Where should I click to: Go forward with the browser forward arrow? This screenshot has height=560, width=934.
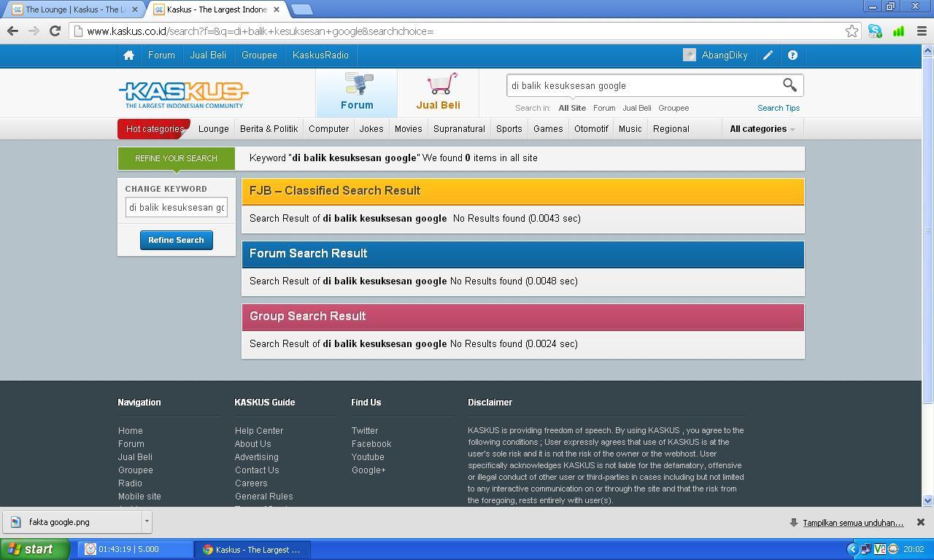coord(34,31)
